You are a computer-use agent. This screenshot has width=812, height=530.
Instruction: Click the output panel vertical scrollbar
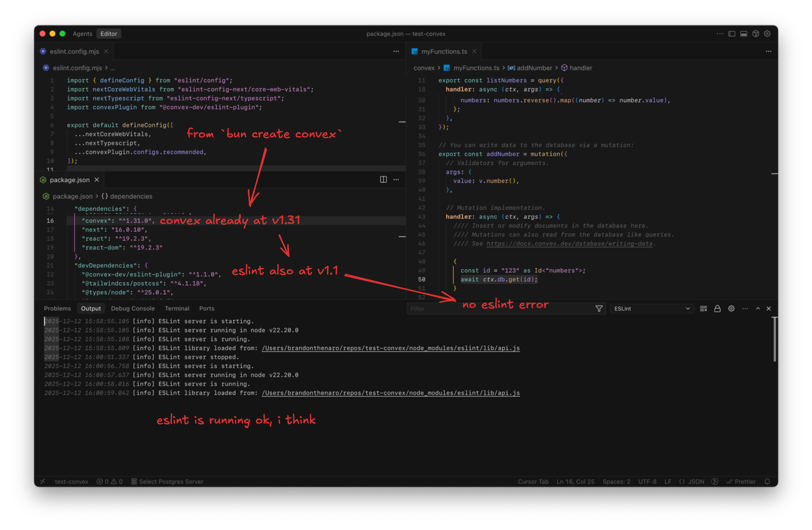tap(774, 339)
